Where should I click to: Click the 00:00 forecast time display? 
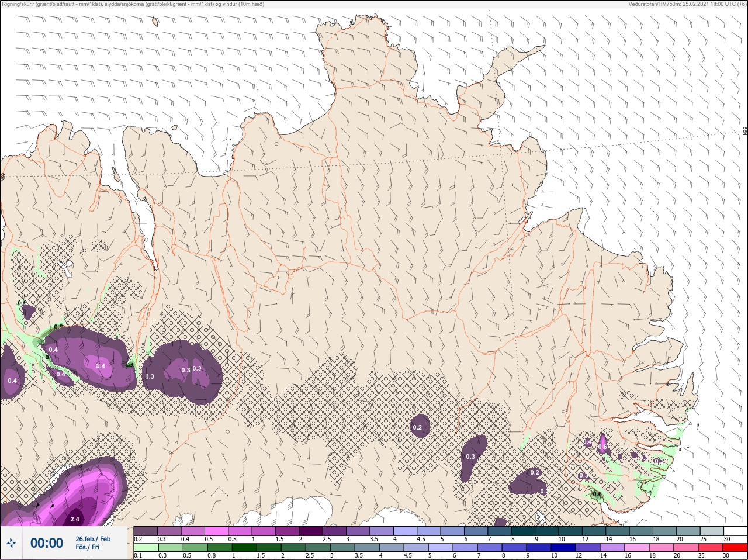tap(47, 543)
